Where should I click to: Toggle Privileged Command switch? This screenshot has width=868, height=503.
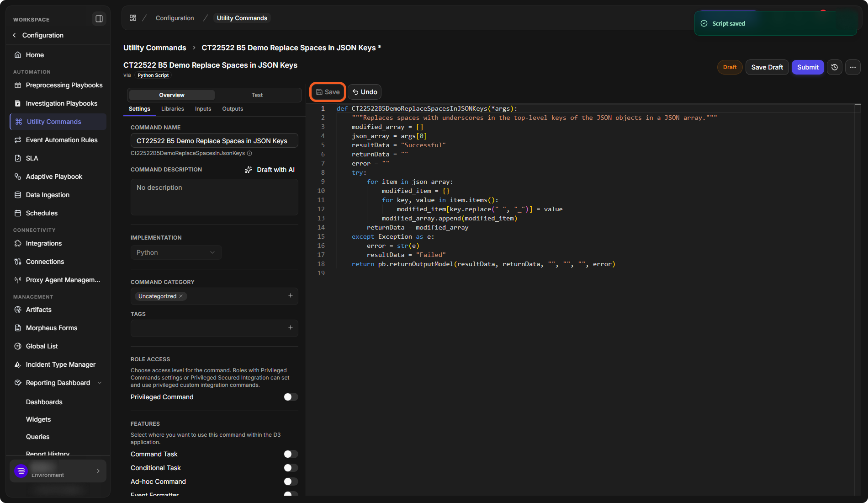pos(291,397)
